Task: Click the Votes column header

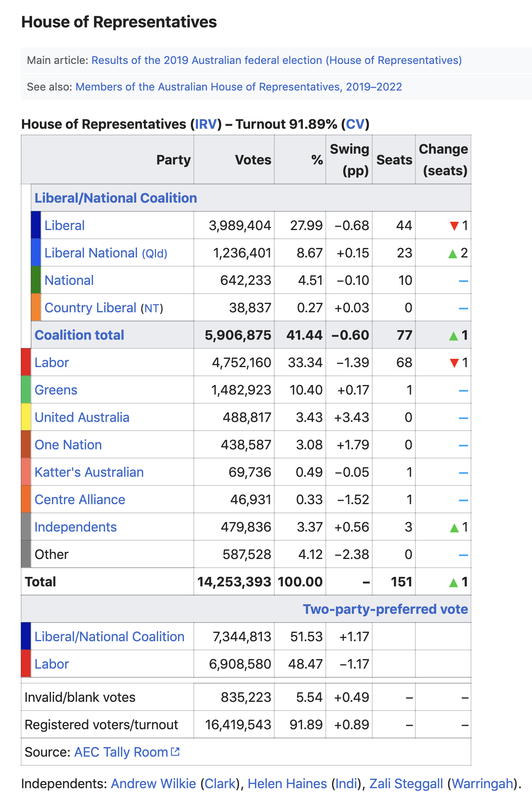Action: tap(253, 160)
